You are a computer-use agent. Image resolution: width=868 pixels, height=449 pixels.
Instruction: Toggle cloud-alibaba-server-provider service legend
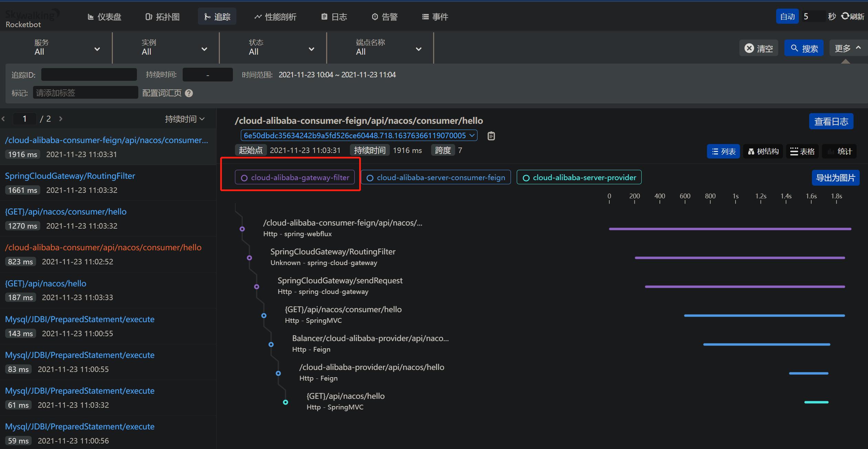[579, 177]
